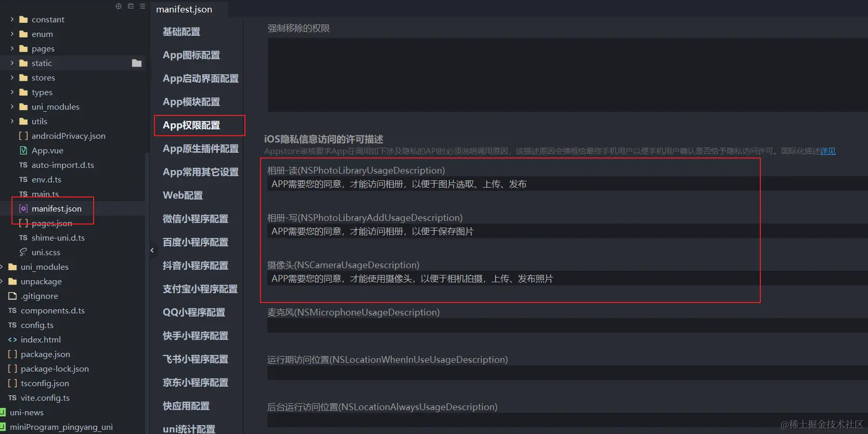Click the locate current file icon
This screenshot has width=868, height=434.
click(x=119, y=6)
